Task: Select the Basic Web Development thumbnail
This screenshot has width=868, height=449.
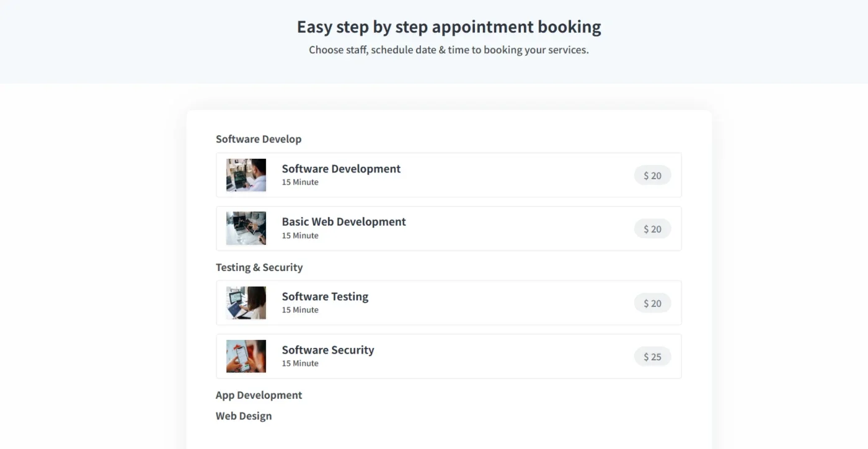Action: tap(246, 228)
